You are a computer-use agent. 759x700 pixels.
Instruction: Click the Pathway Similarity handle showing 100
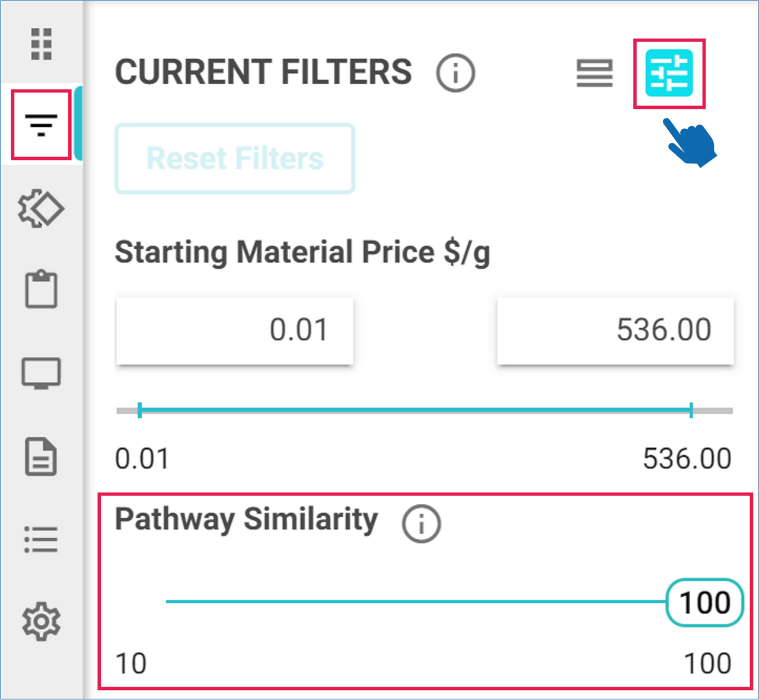click(704, 603)
